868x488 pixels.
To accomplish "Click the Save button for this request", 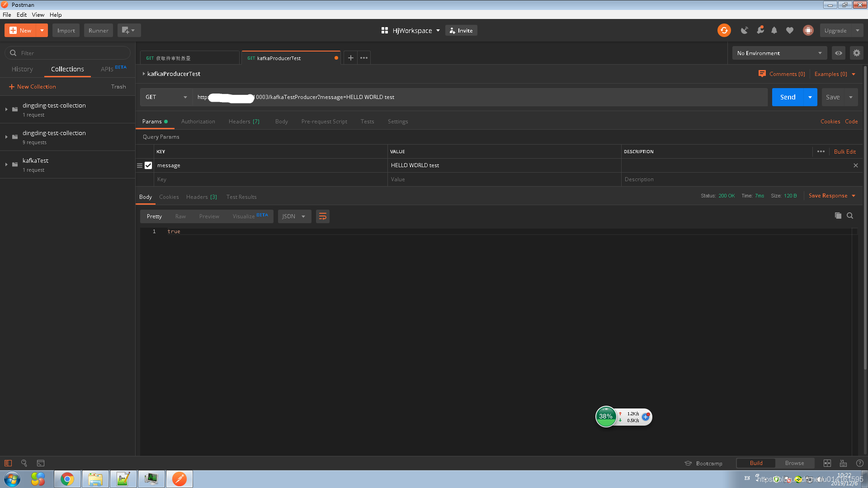I will point(833,97).
